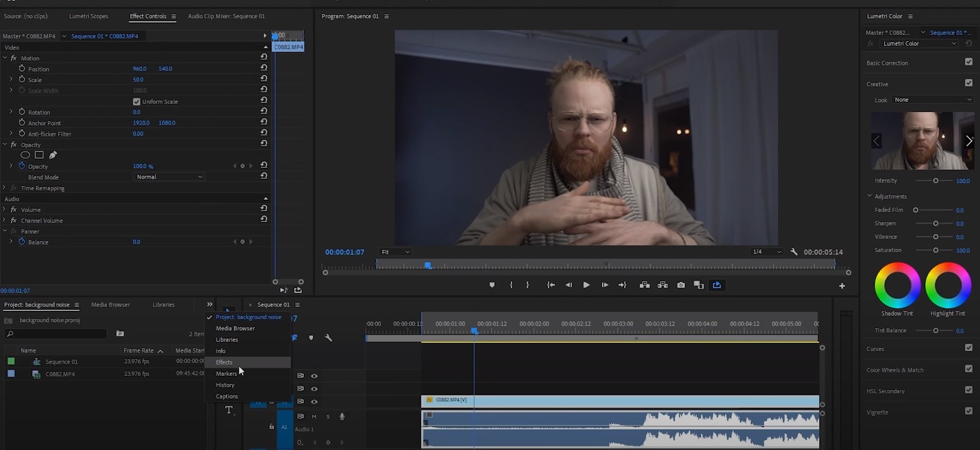The width and height of the screenshot is (980, 450).
Task: Select the free draw bezier pen mask
Action: click(53, 155)
